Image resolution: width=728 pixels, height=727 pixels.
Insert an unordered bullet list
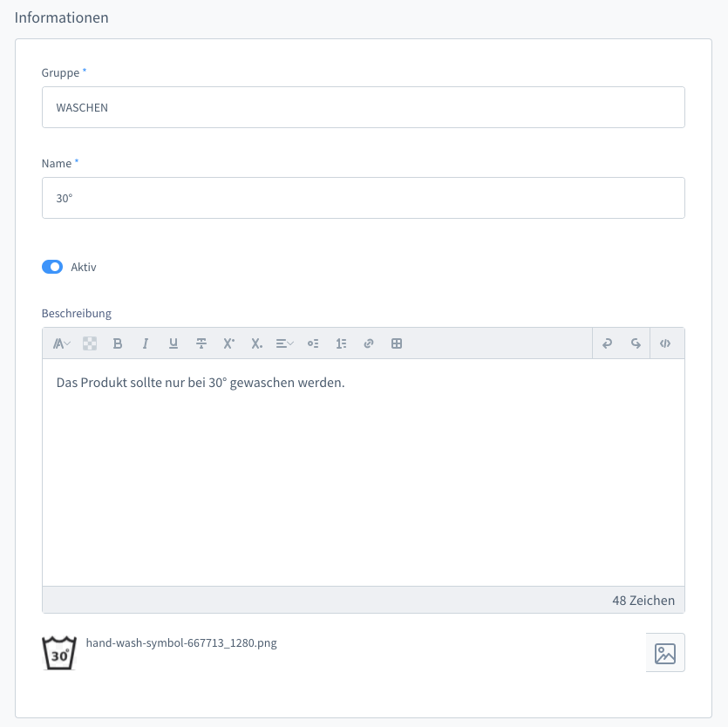coord(313,343)
